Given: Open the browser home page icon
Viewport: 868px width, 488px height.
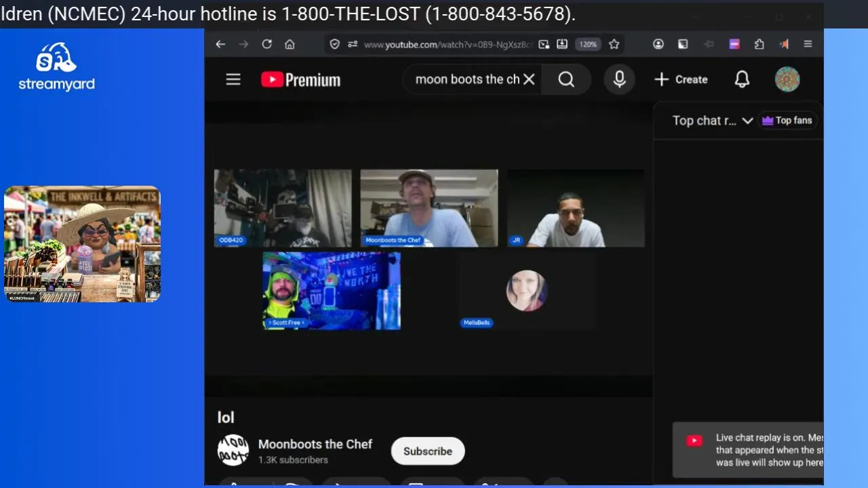Looking at the screenshot, I should pyautogui.click(x=290, y=44).
